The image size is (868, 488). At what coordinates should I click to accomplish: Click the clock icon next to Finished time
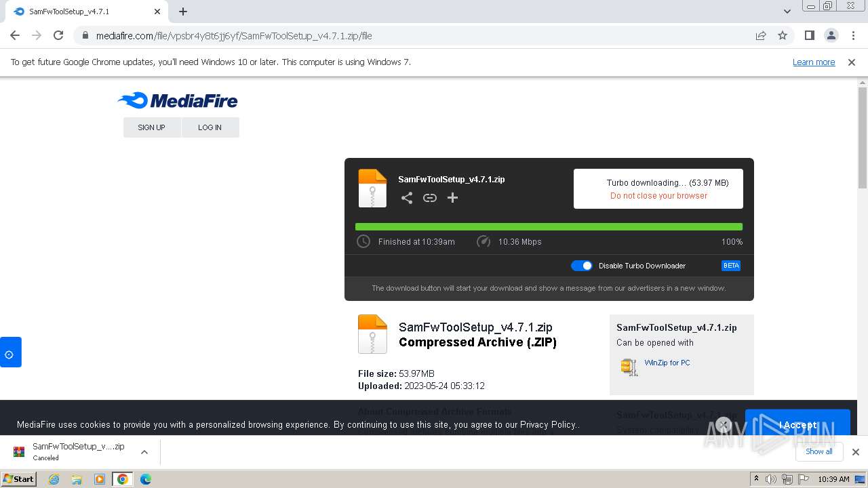point(363,241)
